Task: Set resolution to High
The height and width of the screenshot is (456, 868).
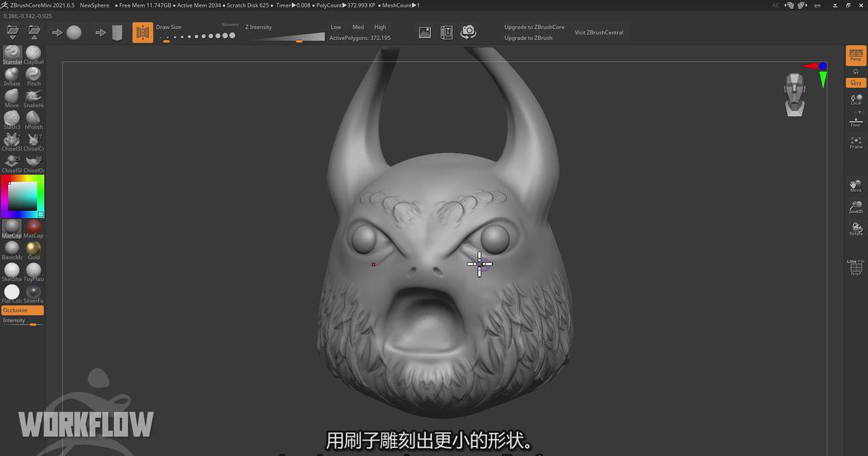Action: [380, 27]
